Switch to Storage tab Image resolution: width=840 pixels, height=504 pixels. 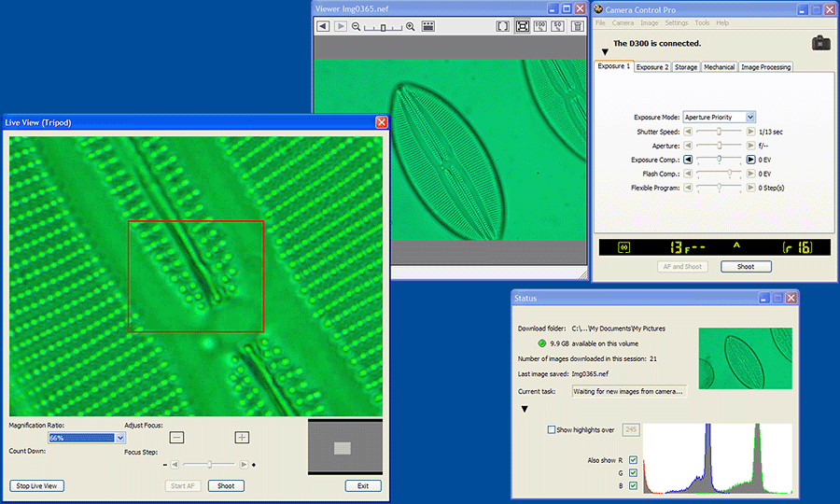pos(686,67)
